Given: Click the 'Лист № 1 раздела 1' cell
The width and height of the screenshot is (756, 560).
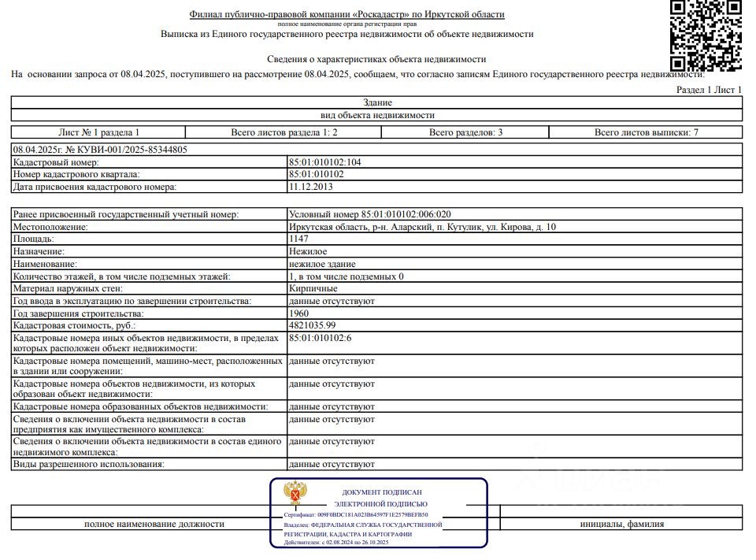Looking at the screenshot, I should pyautogui.click(x=98, y=132).
